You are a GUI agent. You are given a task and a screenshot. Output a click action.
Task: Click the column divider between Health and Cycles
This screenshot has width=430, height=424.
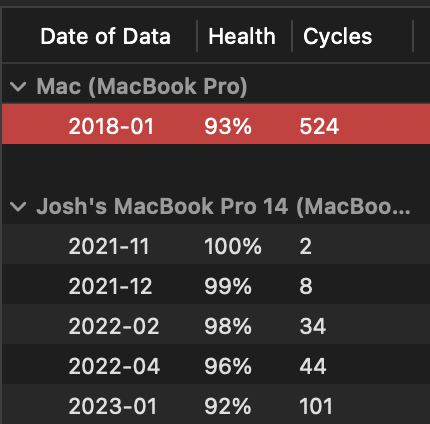coord(292,36)
